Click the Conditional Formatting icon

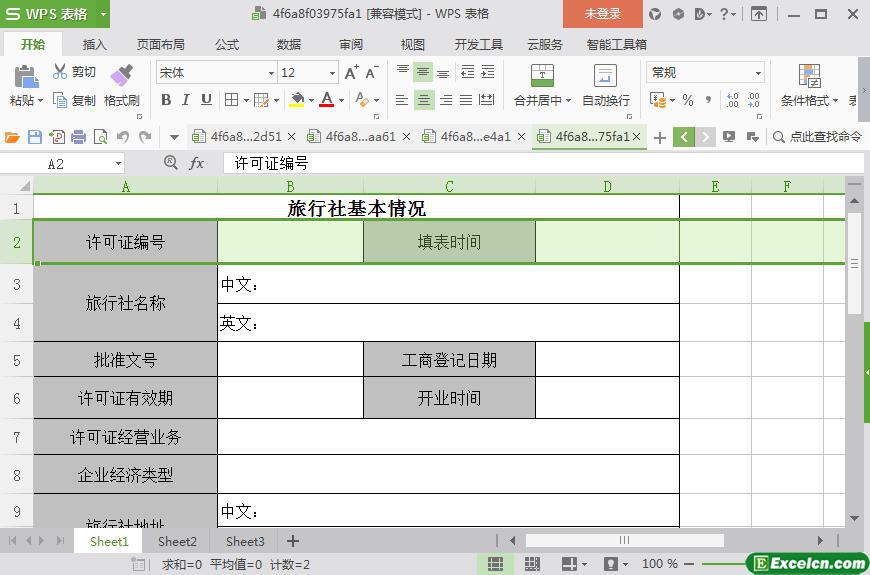pos(809,76)
